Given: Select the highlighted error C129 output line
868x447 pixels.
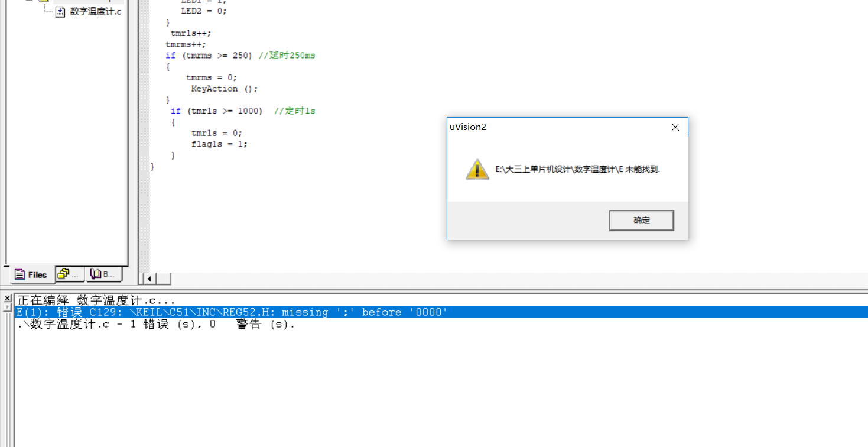Looking at the screenshot, I should click(441, 312).
